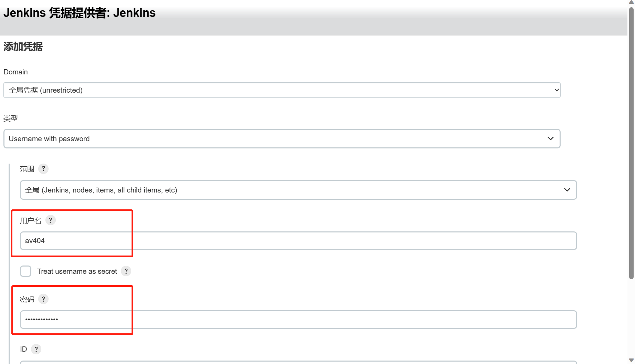Image resolution: width=635 pixels, height=364 pixels.
Task: Click the 密码 field label
Action: point(27,299)
